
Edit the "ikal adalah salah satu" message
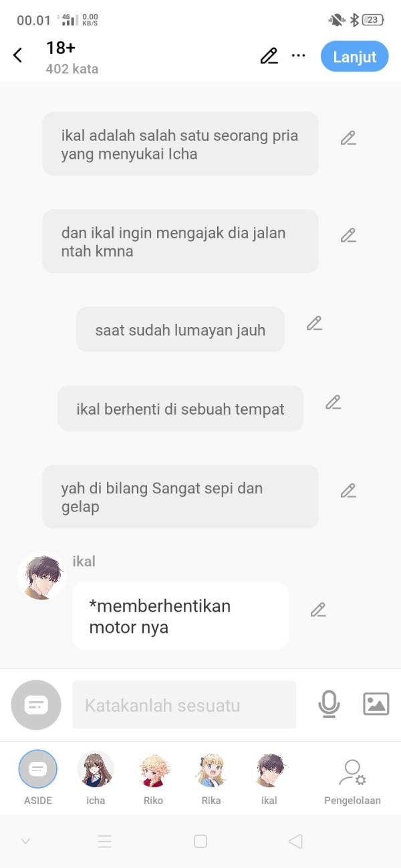point(348,138)
